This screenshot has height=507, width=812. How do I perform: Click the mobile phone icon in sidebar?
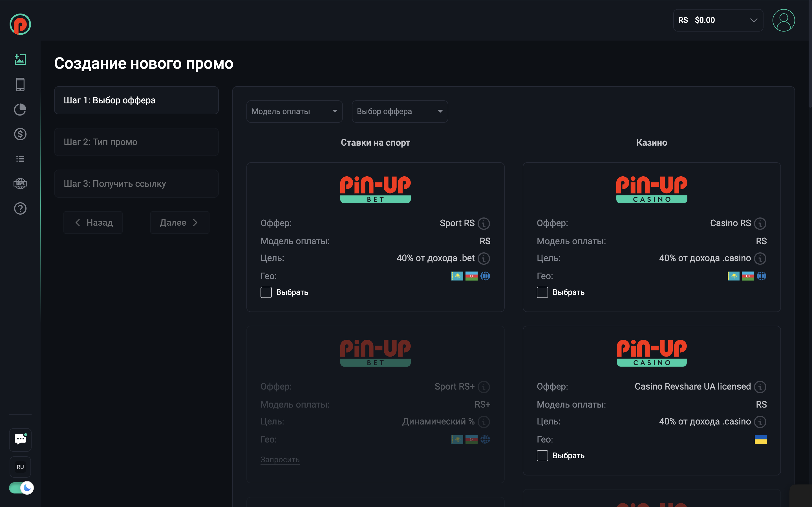point(20,84)
